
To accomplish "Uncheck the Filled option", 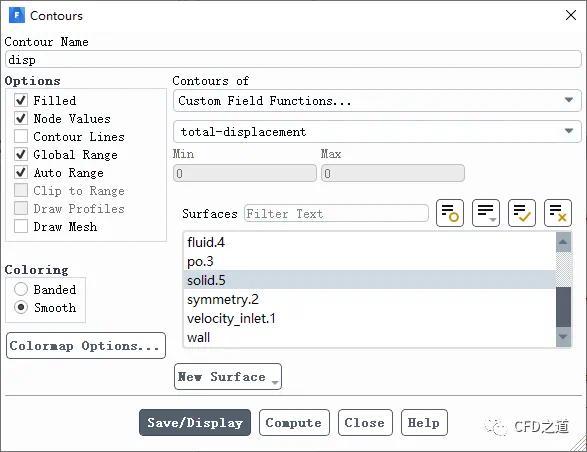I will click(21, 100).
